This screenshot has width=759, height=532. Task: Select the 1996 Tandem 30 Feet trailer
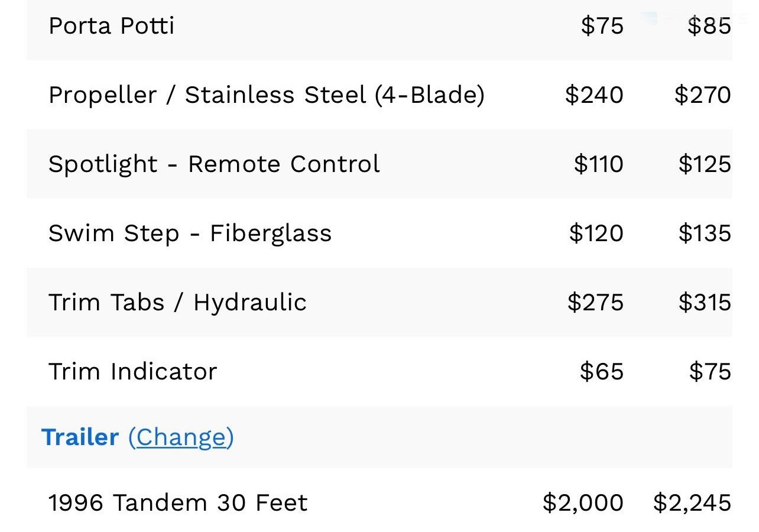click(379, 502)
